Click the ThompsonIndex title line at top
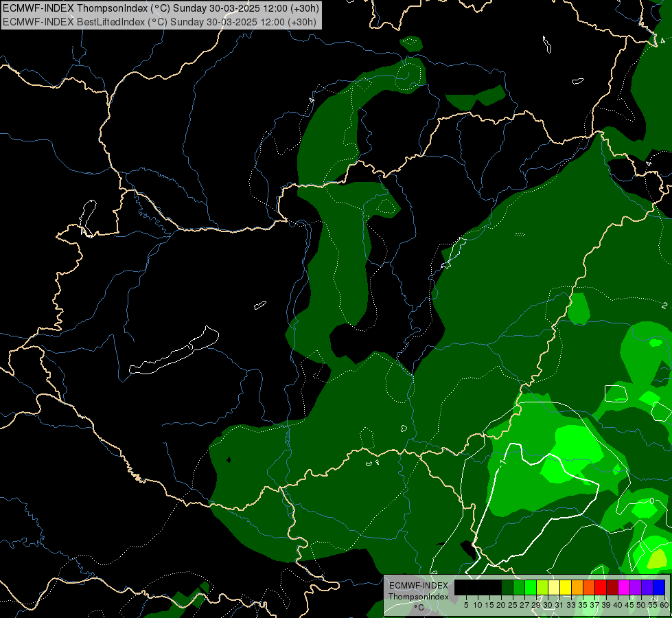 pyautogui.click(x=161, y=8)
